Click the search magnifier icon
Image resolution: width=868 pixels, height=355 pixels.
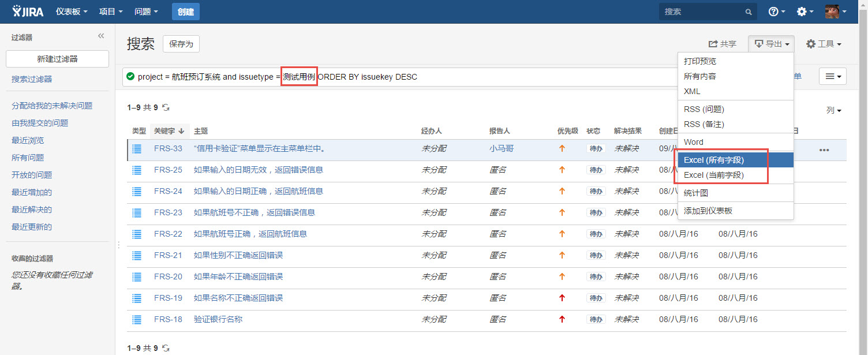click(x=748, y=12)
